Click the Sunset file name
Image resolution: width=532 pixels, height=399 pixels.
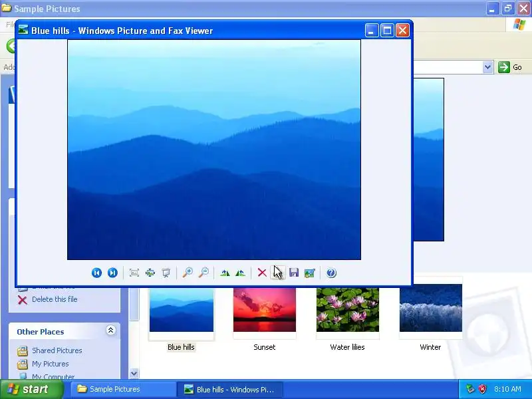(x=265, y=347)
